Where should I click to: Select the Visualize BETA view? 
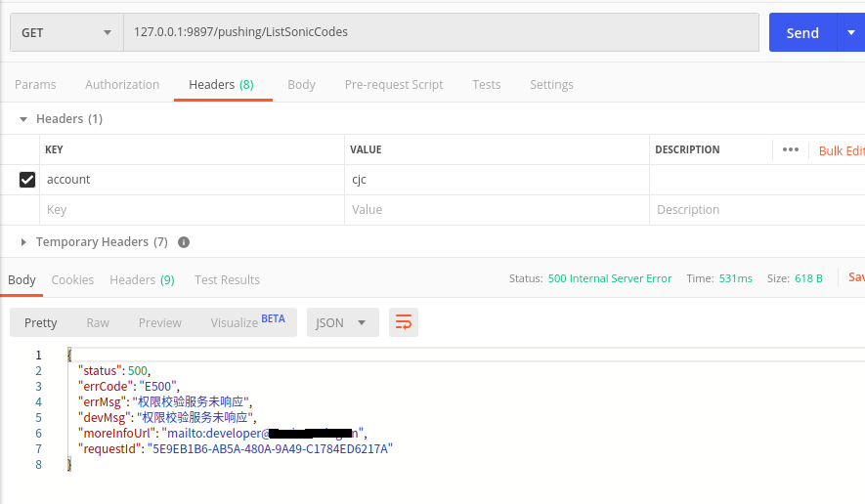coord(247,321)
